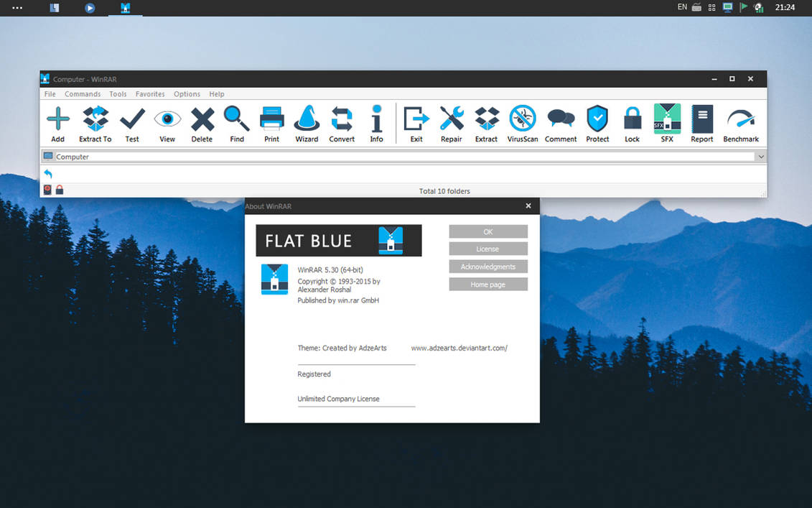Start a VirusScan from the toolbar

point(522,122)
